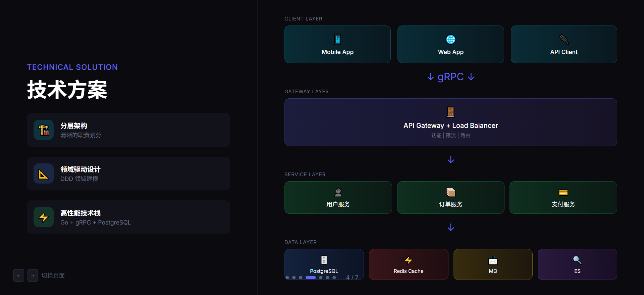The width and height of the screenshot is (644, 295).
Task: Click the Web App globe icon
Action: tap(451, 40)
